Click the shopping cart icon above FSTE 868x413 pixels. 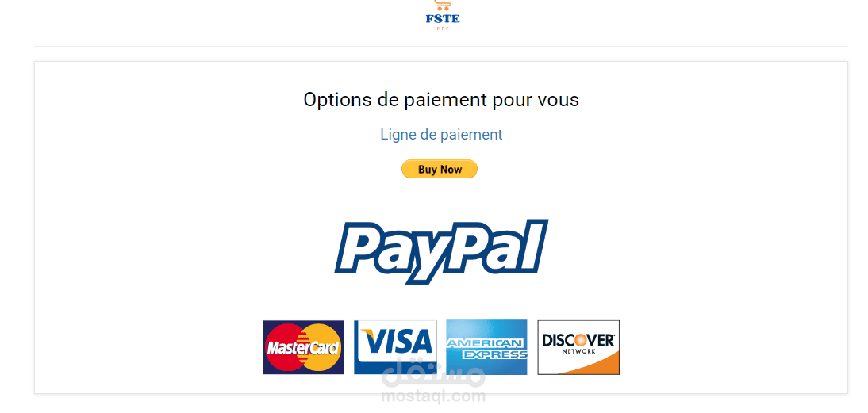point(441,5)
